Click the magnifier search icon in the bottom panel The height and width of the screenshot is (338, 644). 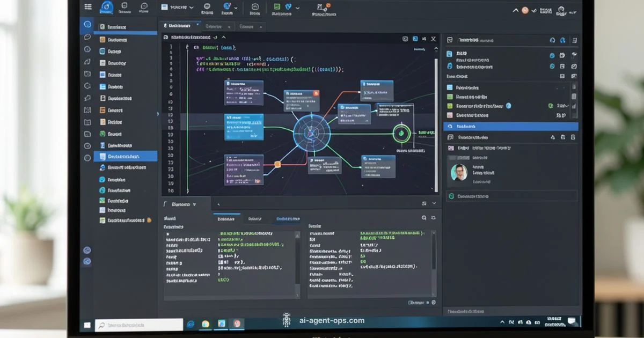pyautogui.click(x=424, y=218)
